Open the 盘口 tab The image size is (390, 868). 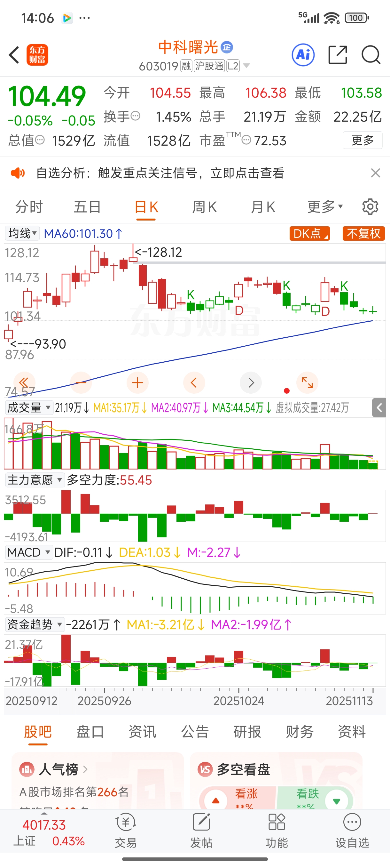click(90, 732)
